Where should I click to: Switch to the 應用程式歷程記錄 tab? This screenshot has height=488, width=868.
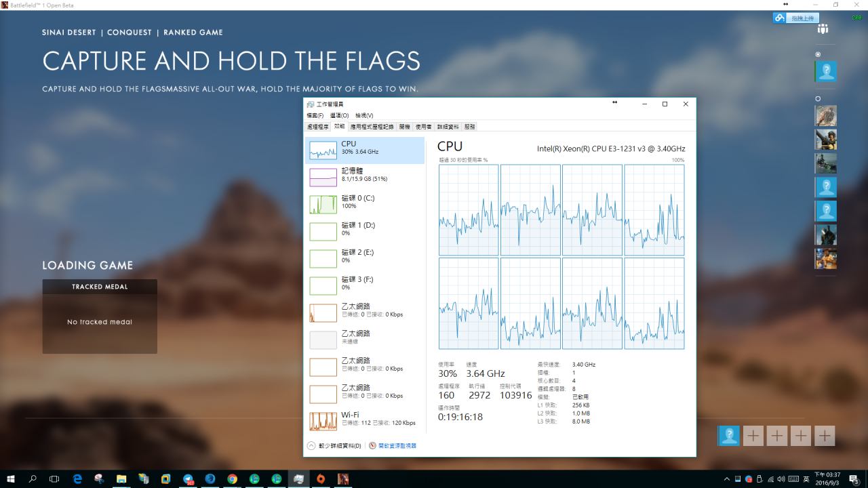(x=372, y=127)
